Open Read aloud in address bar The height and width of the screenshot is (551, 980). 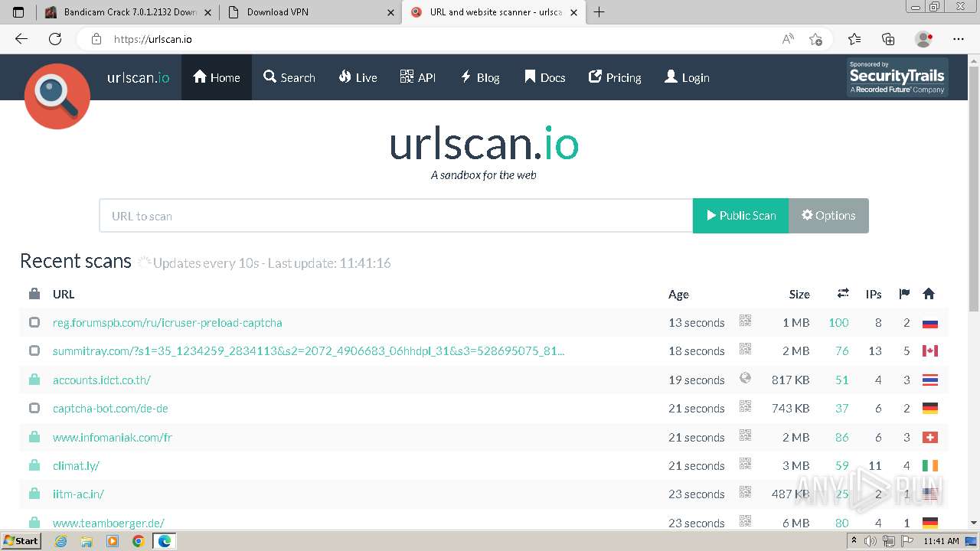[x=788, y=39]
